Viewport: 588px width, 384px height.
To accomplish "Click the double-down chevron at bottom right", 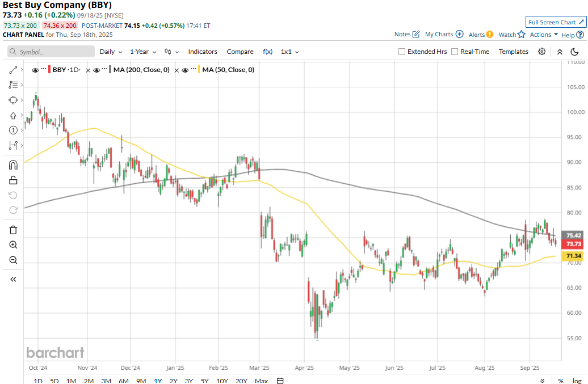I will coord(542,381).
